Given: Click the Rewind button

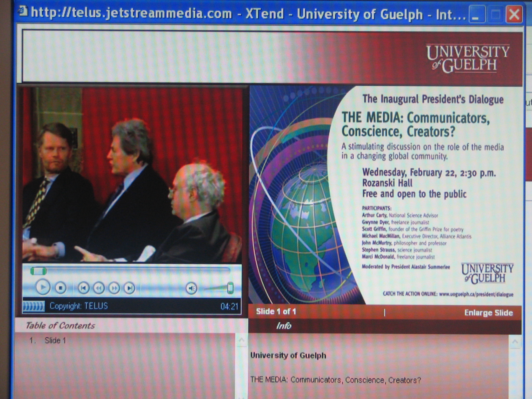Looking at the screenshot, I should coord(99,288).
